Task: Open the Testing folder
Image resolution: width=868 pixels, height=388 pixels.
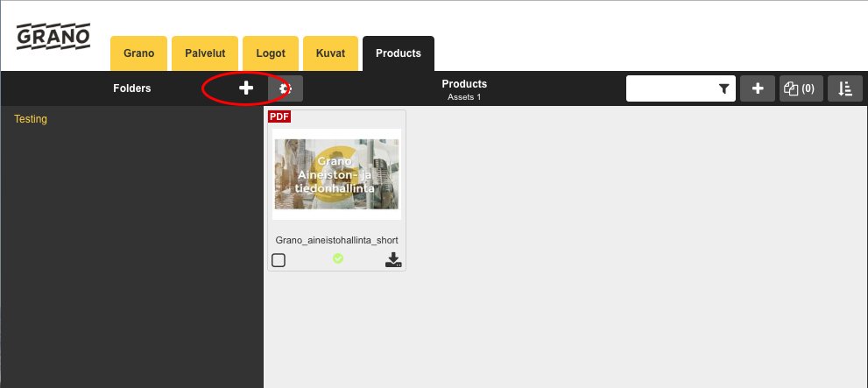Action: click(31, 119)
